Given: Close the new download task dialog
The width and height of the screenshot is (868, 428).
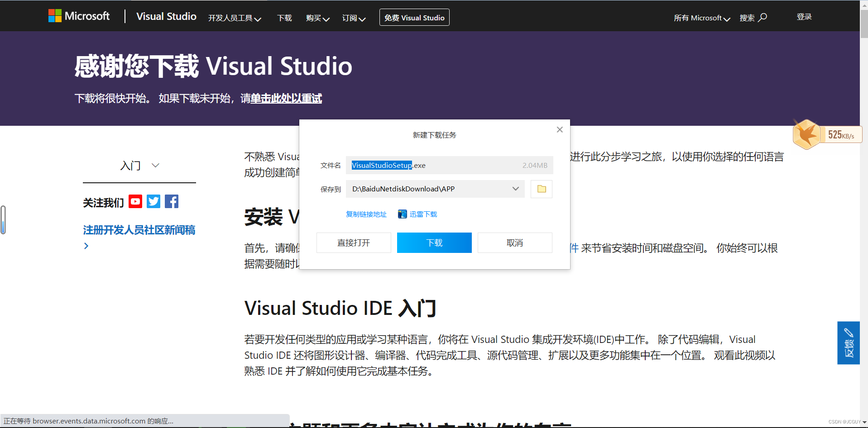Looking at the screenshot, I should point(560,129).
